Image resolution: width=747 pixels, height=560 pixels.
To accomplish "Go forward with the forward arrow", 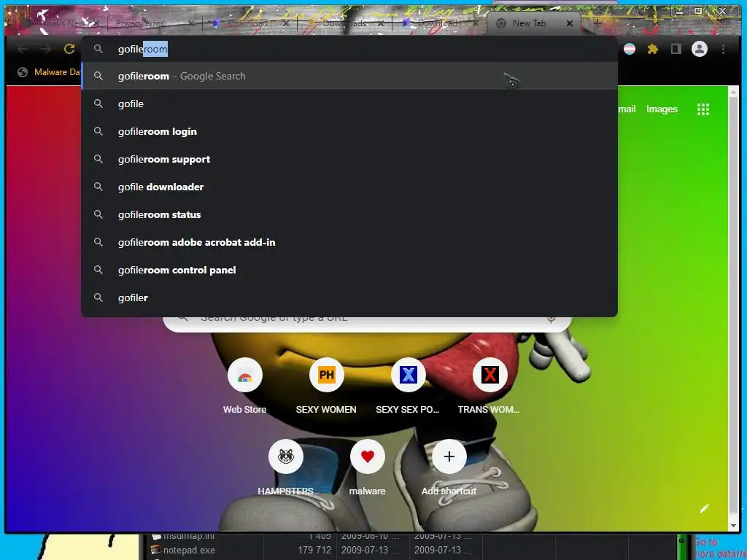I will (46, 49).
